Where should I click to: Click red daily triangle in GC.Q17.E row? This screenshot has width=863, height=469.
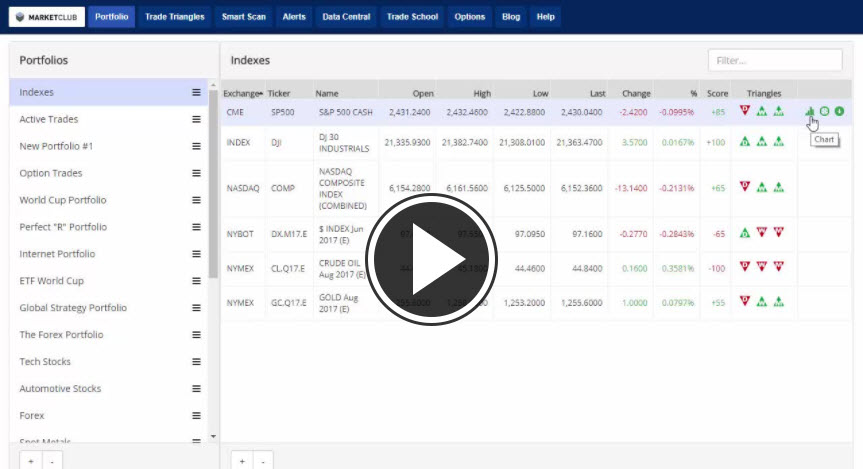pyautogui.click(x=745, y=301)
